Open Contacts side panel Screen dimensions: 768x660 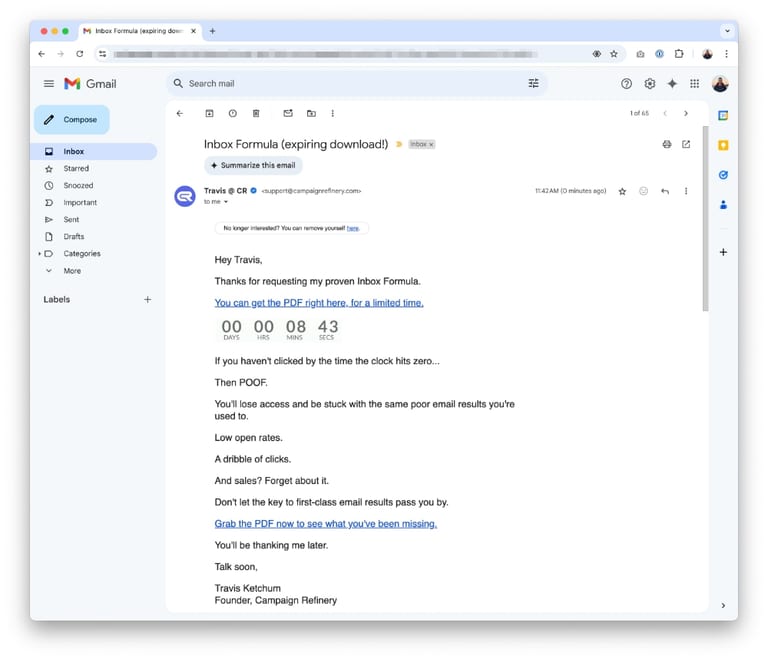tap(723, 205)
